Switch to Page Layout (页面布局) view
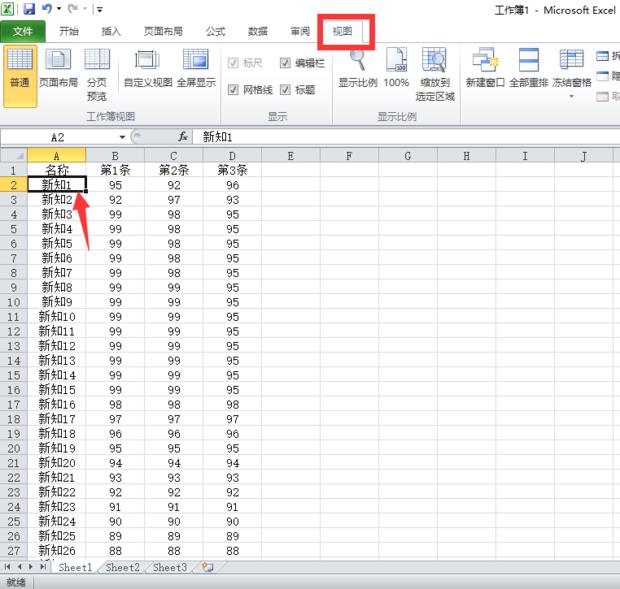Screen dimensions: 620x589 click(x=59, y=68)
